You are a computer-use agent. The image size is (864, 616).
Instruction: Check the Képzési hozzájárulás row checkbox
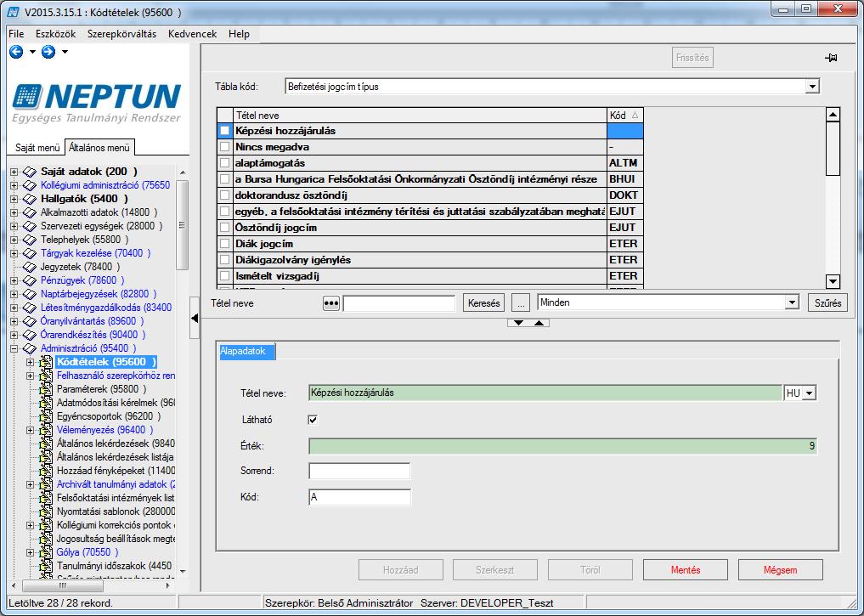tap(224, 131)
